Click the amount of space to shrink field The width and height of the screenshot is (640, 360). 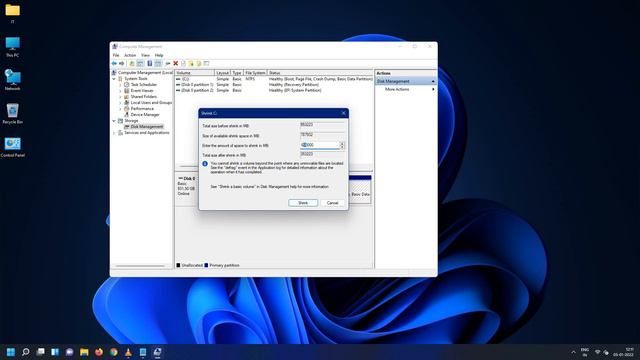click(320, 145)
